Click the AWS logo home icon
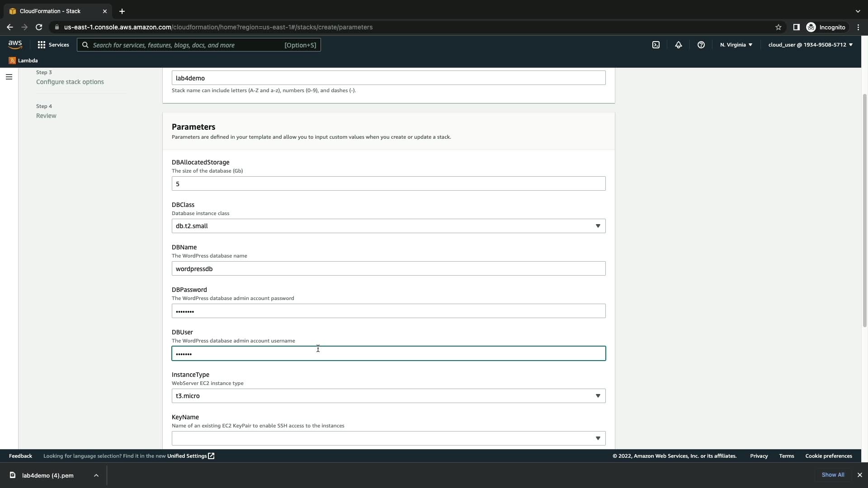The image size is (868, 488). click(15, 45)
